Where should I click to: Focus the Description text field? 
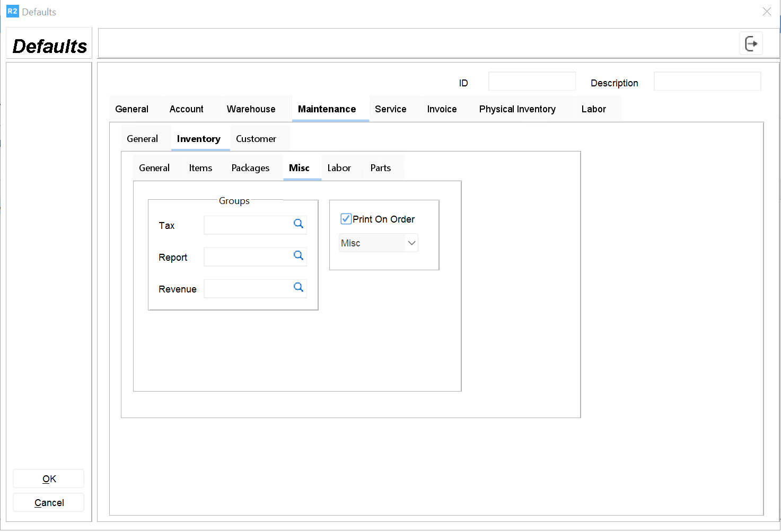pos(707,82)
